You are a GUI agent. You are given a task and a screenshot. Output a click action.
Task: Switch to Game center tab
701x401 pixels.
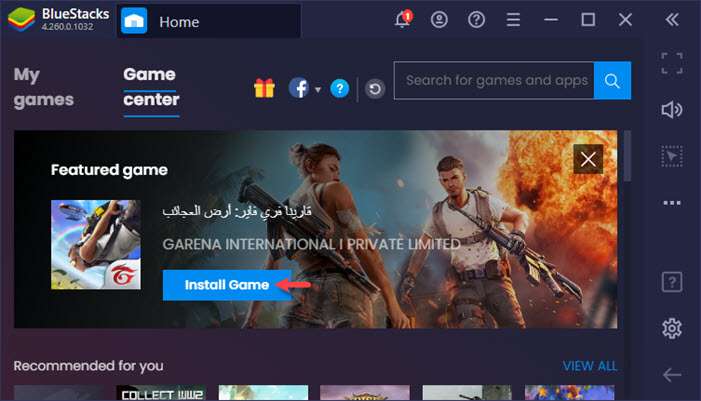pyautogui.click(x=151, y=87)
